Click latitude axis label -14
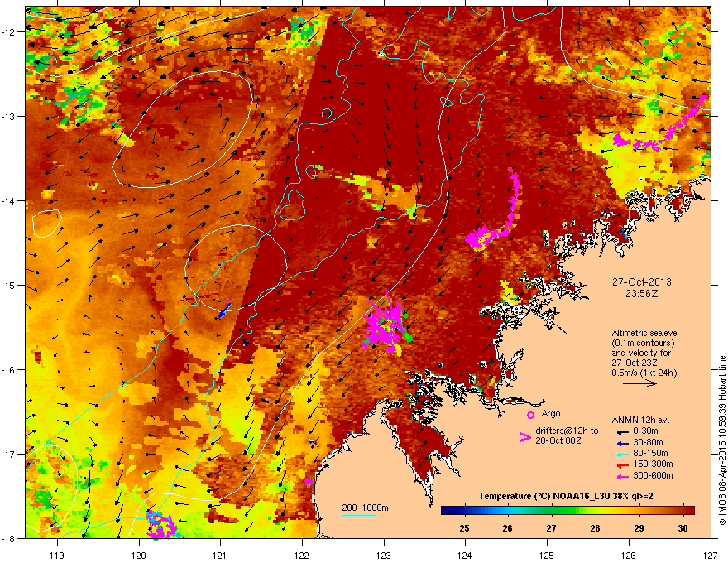This screenshot has width=728, height=563. [x=8, y=200]
